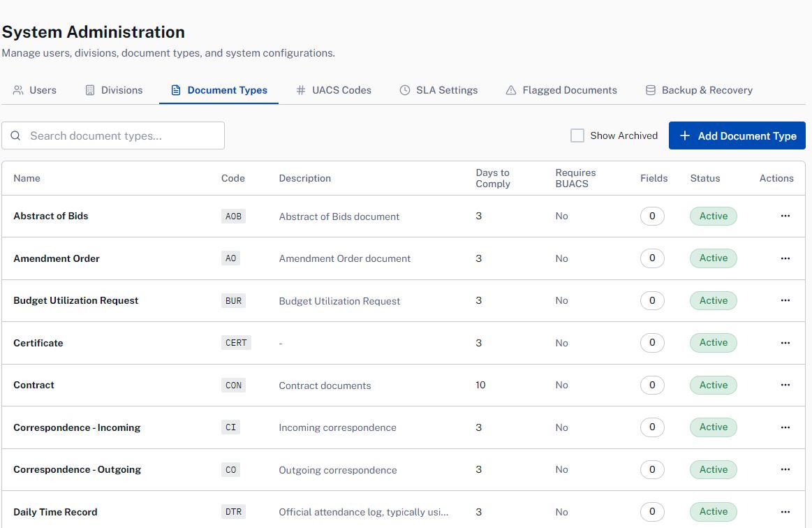Expand actions menu for Daily Time Record
812x528 pixels.
(785, 511)
